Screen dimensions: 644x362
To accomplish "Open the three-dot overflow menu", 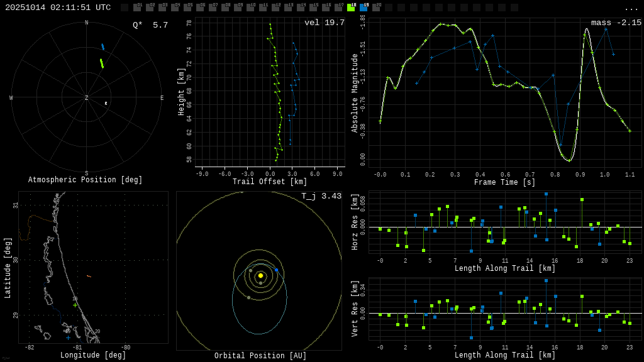I will coord(631,8).
